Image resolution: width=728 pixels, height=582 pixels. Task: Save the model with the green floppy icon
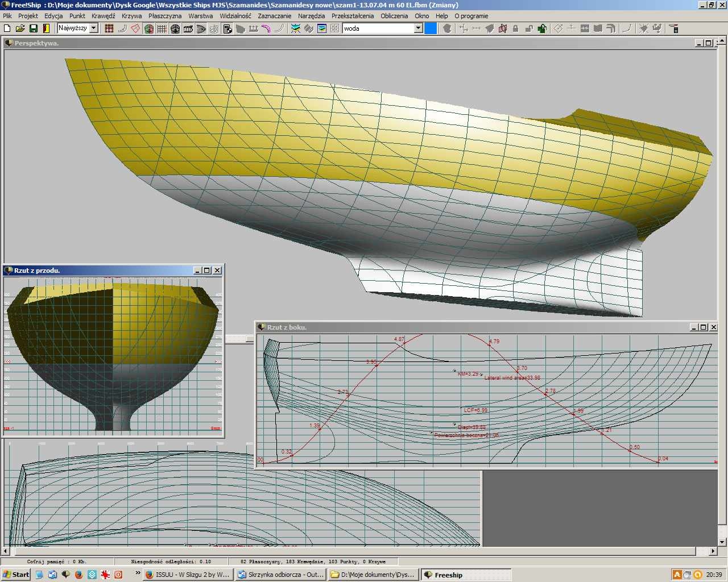click(33, 28)
